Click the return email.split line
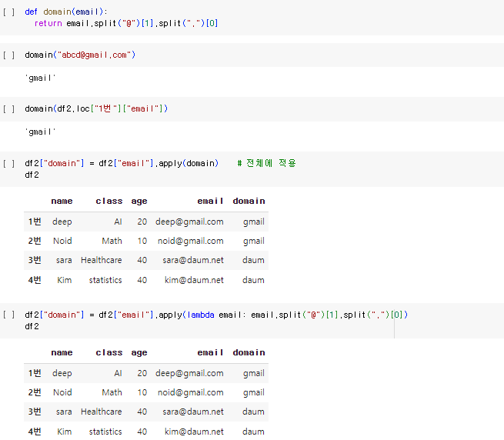504x440 pixels. tap(126, 24)
